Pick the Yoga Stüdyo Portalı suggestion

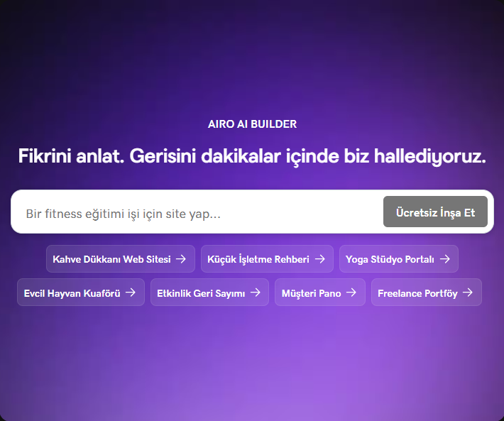pyautogui.click(x=398, y=259)
